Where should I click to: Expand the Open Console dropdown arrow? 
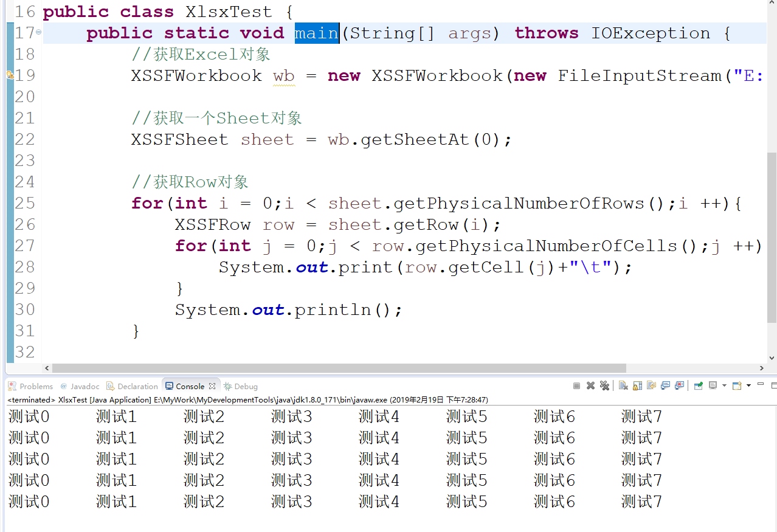tap(748, 385)
